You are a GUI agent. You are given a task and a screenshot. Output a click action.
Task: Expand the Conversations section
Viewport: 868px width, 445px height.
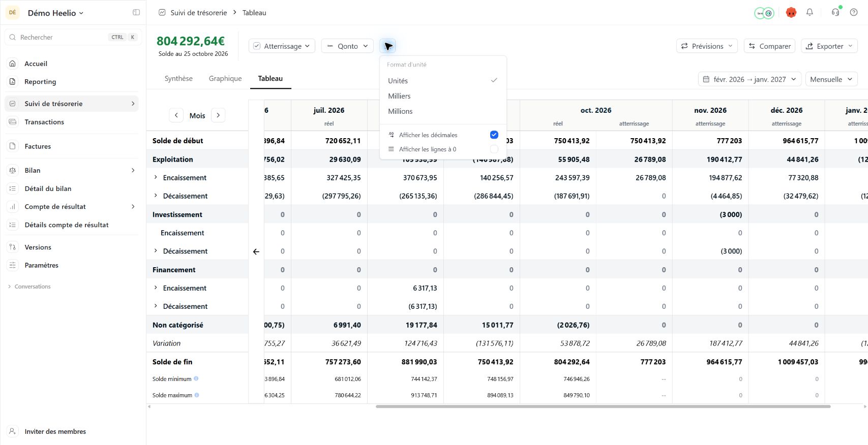tap(29, 287)
